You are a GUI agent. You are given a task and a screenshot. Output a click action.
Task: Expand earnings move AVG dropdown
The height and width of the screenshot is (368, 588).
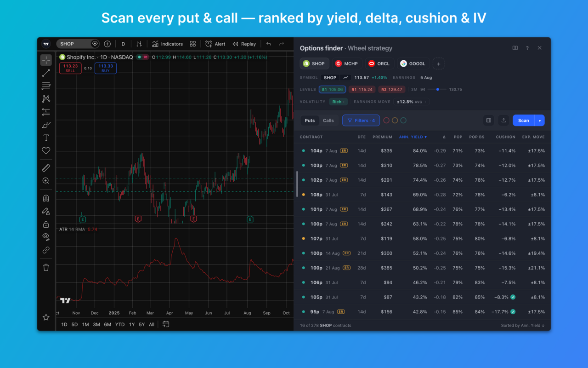[x=412, y=102]
